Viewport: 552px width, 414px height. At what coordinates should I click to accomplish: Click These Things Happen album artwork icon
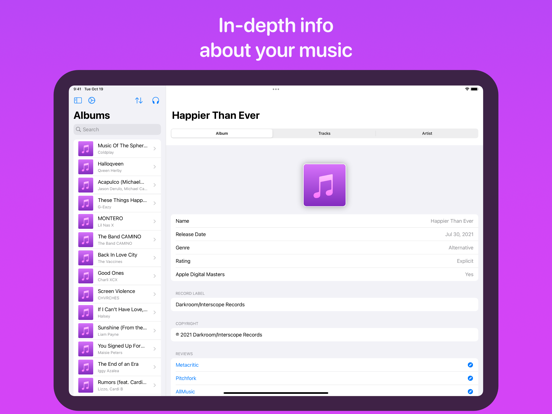point(86,203)
